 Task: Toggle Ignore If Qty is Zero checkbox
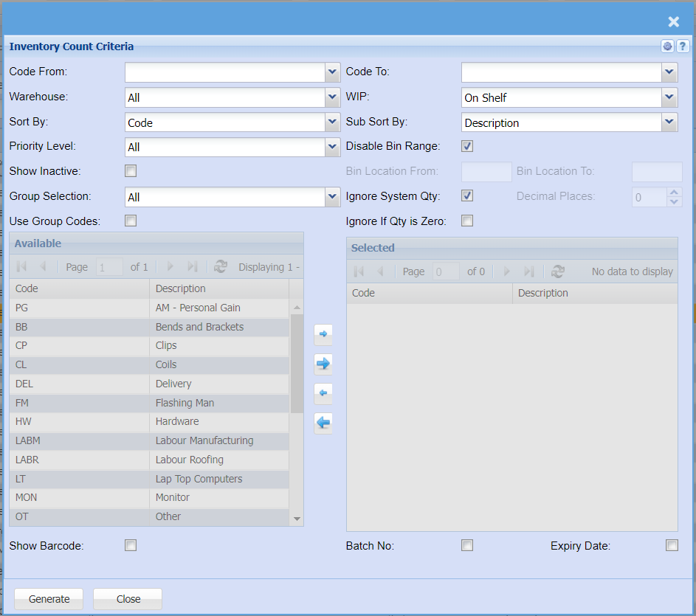467,221
